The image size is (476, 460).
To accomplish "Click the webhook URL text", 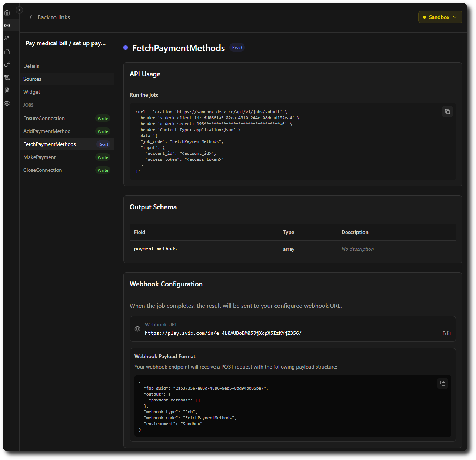I will (223, 333).
